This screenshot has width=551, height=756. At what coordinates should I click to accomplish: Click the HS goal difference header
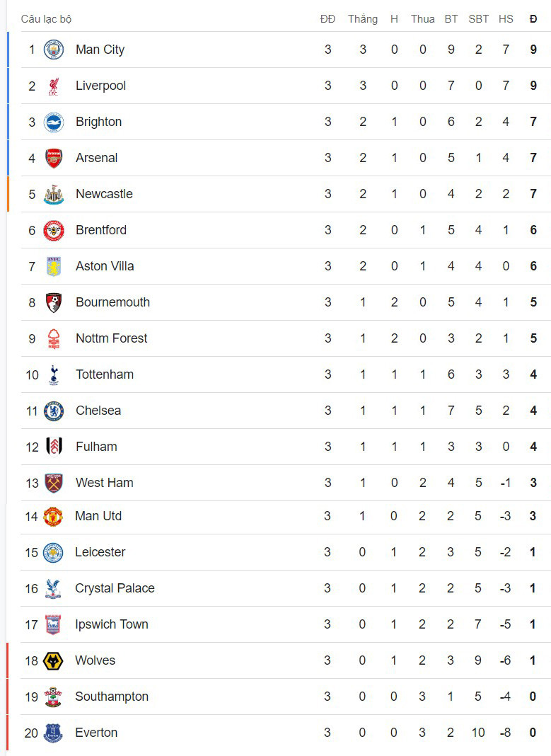tap(505, 19)
